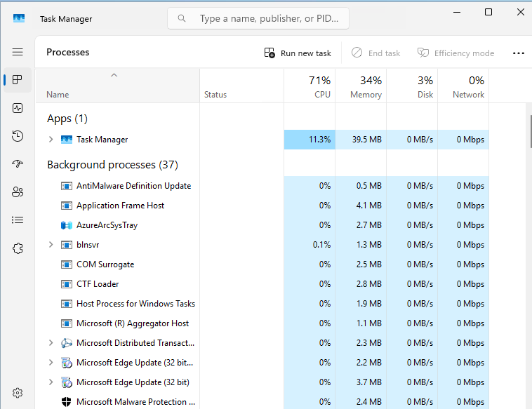Open the hamburger navigation menu

pyautogui.click(x=18, y=52)
